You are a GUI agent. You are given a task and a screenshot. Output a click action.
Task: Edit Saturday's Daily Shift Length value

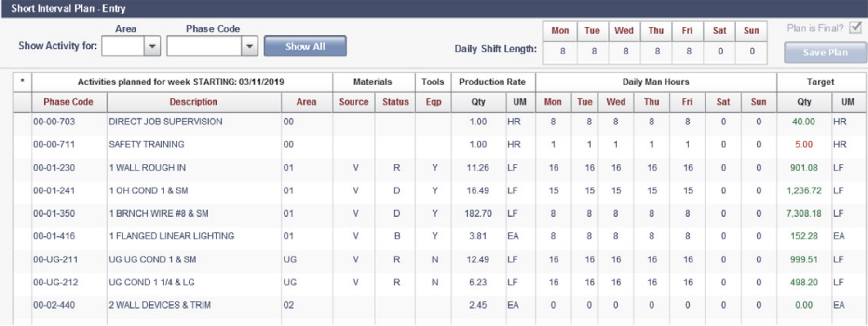[x=720, y=52]
